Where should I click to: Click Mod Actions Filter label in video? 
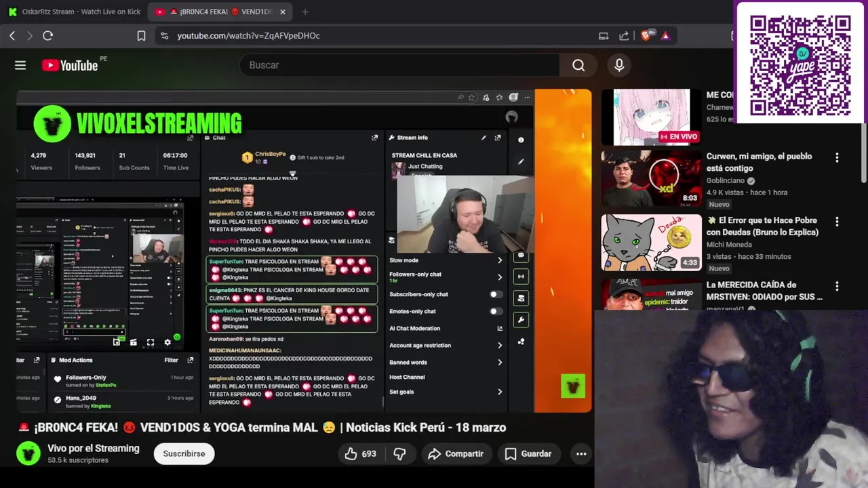pos(171,360)
